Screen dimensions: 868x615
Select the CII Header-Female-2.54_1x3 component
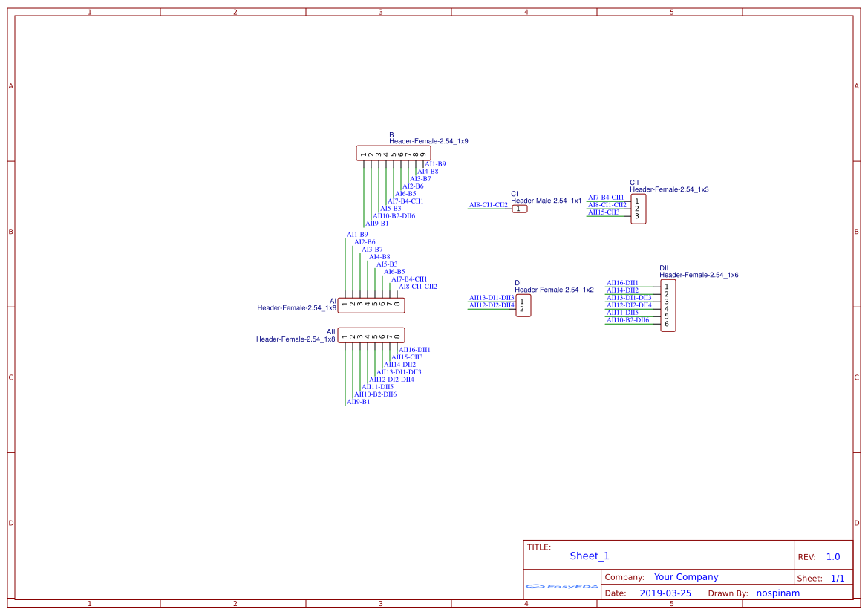point(638,209)
